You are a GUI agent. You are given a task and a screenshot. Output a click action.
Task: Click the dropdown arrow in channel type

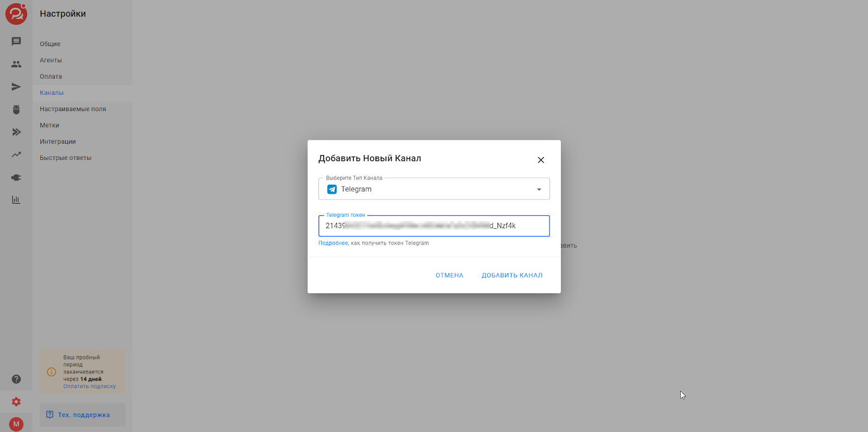539,189
